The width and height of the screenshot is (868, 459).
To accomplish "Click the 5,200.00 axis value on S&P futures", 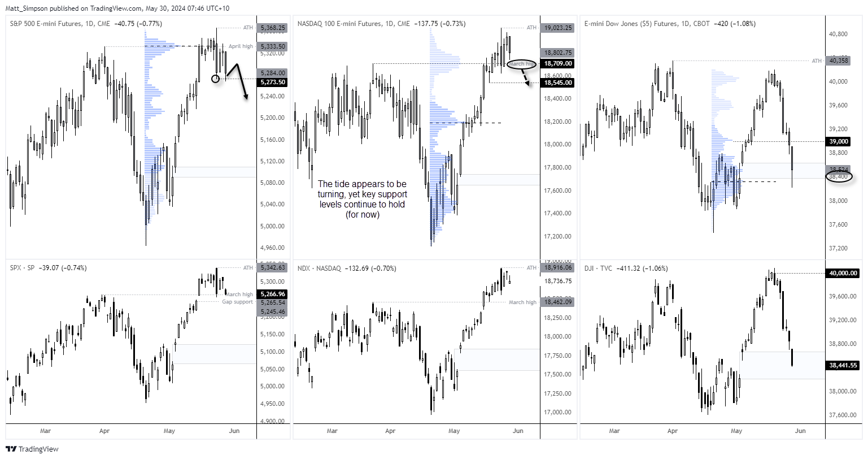I will pyautogui.click(x=273, y=118).
